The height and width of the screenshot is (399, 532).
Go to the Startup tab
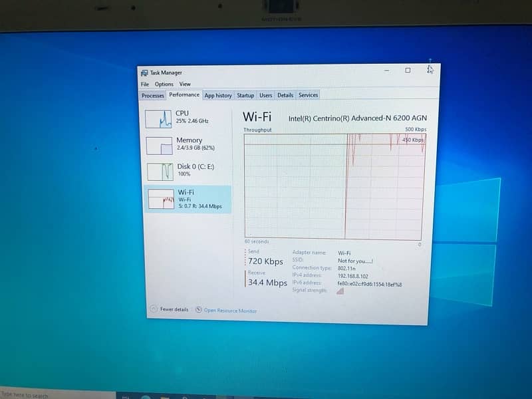tap(245, 96)
